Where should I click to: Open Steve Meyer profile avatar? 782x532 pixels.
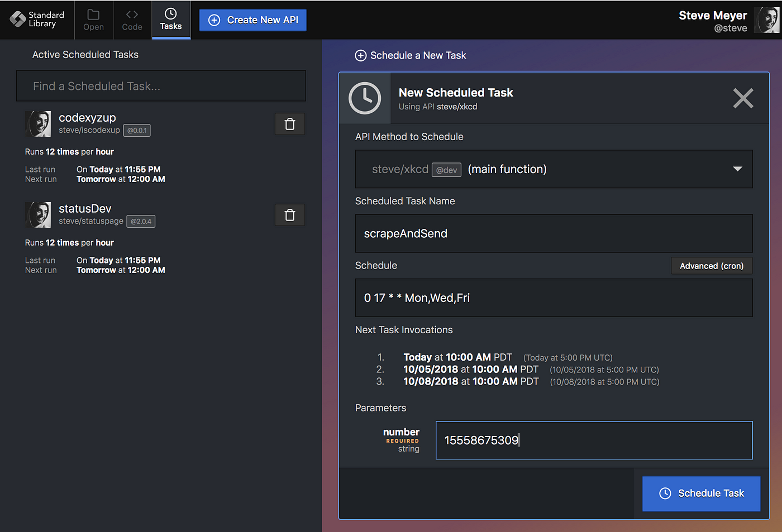766,20
